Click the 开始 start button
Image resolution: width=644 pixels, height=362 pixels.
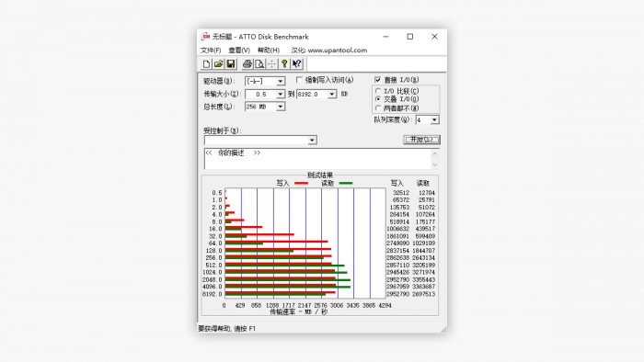coord(421,140)
